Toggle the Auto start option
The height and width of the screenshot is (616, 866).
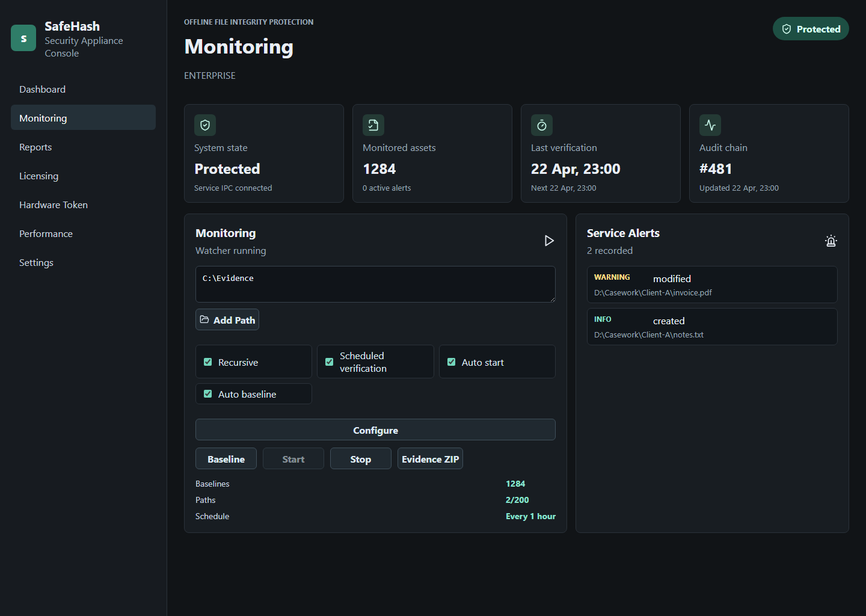[451, 362]
